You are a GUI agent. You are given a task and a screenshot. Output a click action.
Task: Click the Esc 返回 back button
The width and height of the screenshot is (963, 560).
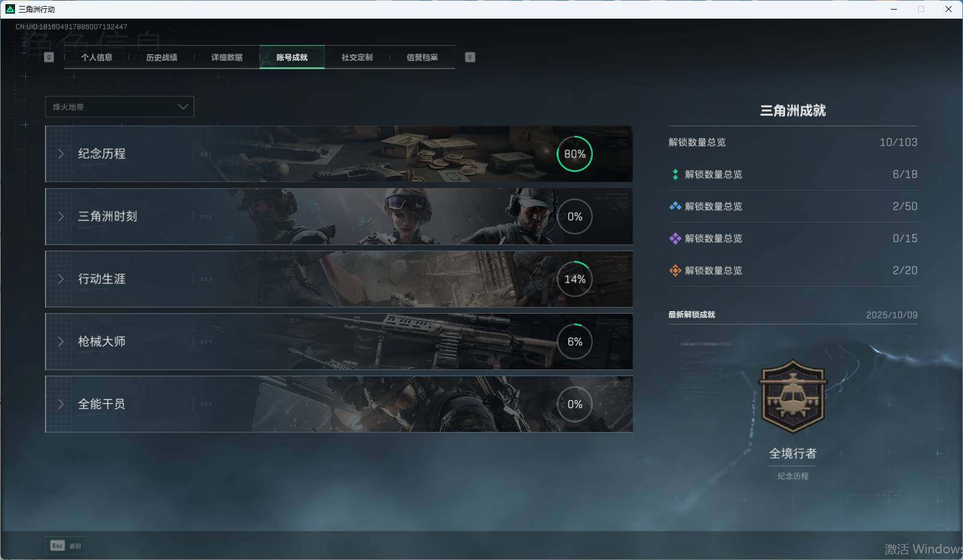tap(66, 546)
